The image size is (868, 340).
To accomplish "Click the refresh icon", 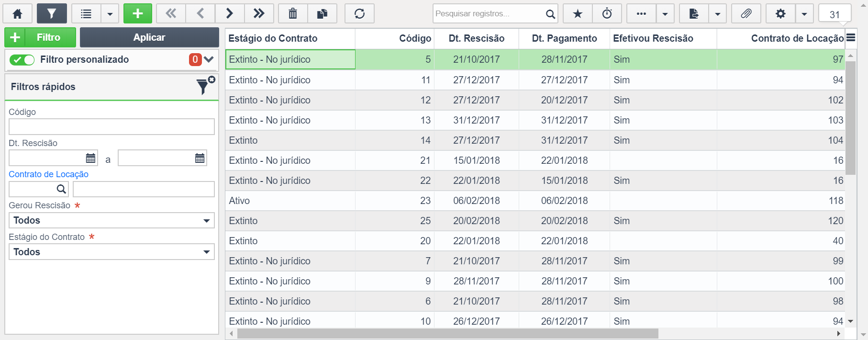I will [x=359, y=14].
